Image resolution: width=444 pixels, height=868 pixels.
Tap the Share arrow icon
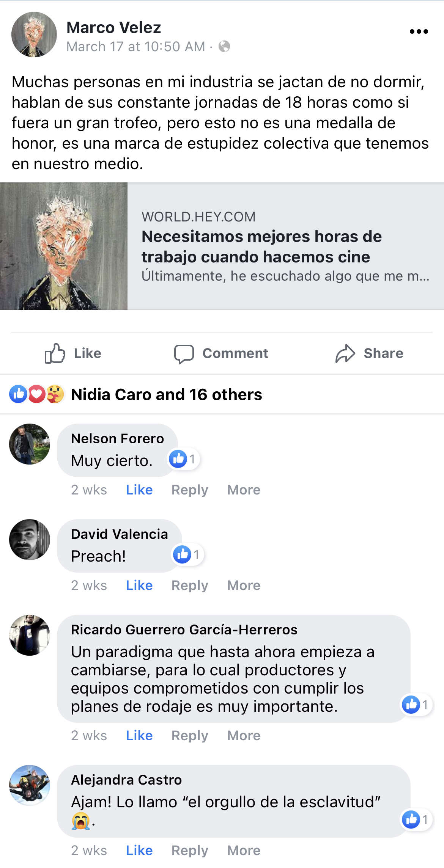[x=345, y=353]
